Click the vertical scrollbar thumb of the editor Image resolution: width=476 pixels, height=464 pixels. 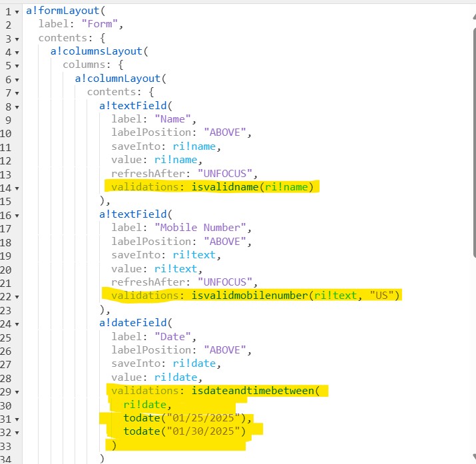click(475, 142)
